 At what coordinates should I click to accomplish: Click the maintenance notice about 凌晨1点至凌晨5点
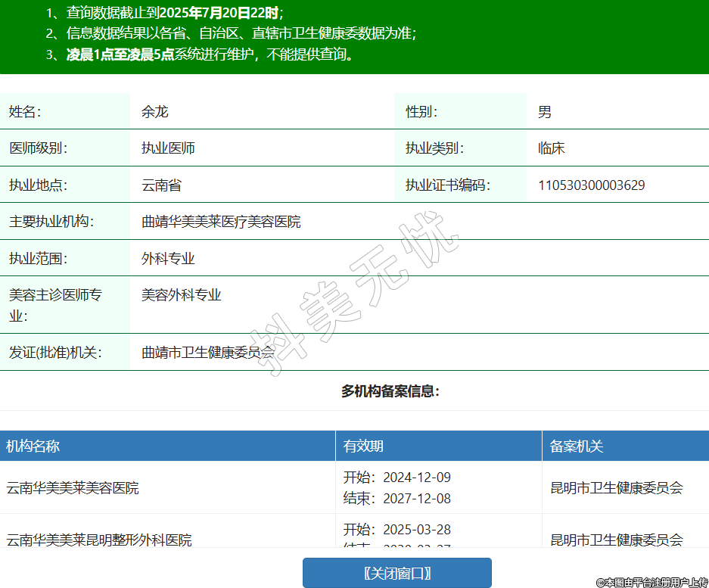pyautogui.click(x=210, y=54)
